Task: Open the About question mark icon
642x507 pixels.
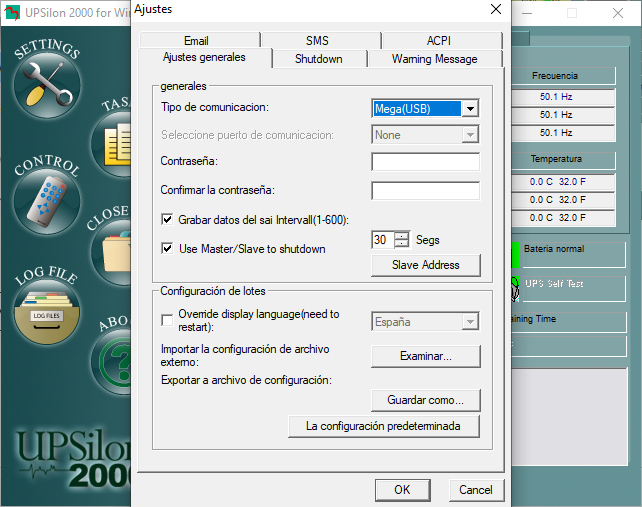Action: tap(111, 362)
